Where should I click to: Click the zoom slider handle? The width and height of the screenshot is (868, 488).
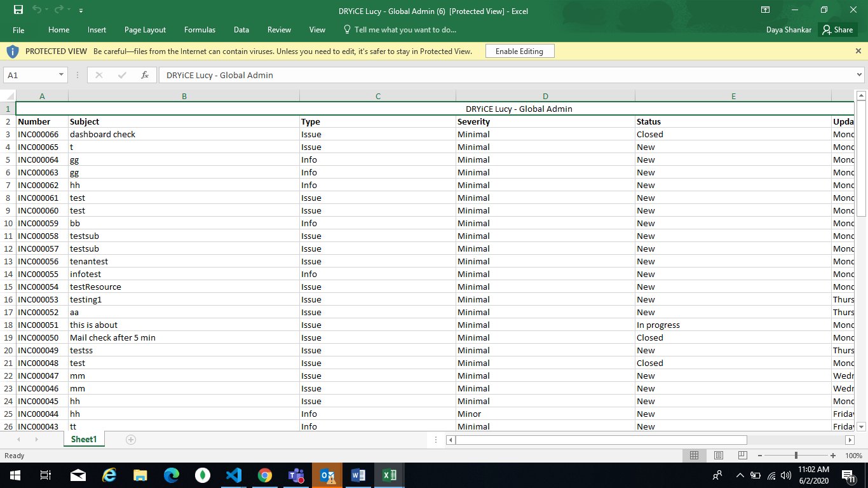point(796,456)
